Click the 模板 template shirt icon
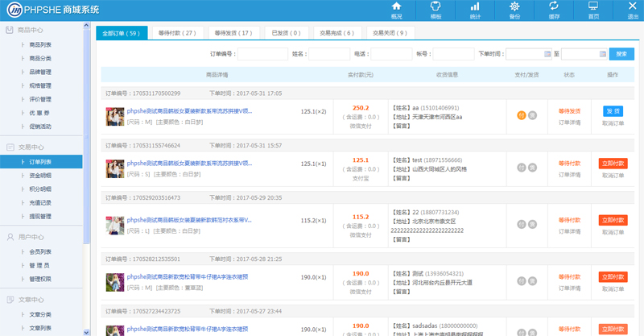 [436, 9]
